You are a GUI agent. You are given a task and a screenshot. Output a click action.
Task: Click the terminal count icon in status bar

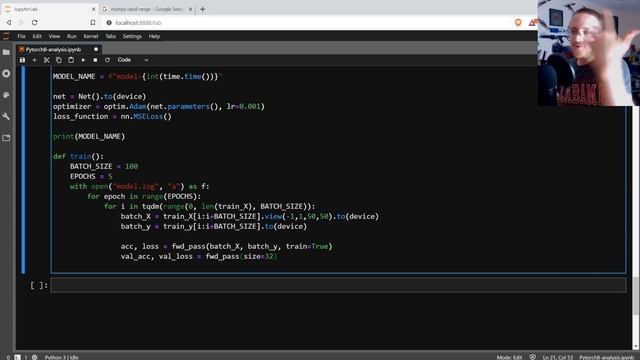[x=17, y=357]
